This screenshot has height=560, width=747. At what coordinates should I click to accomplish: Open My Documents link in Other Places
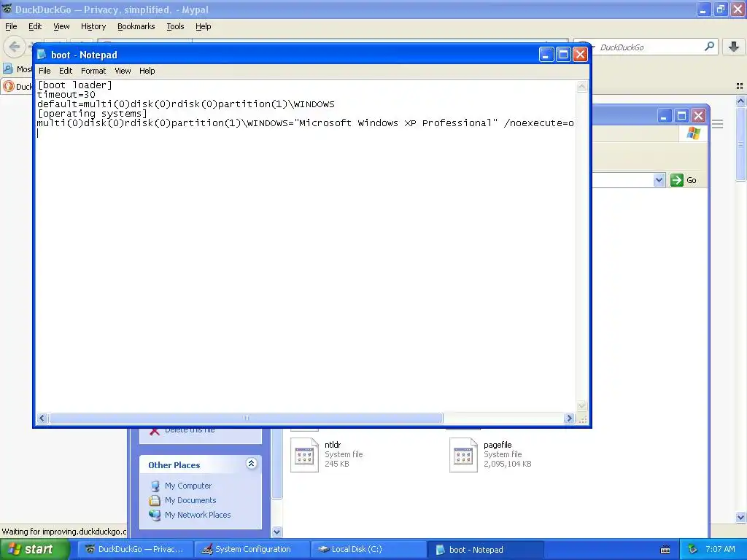pos(190,500)
